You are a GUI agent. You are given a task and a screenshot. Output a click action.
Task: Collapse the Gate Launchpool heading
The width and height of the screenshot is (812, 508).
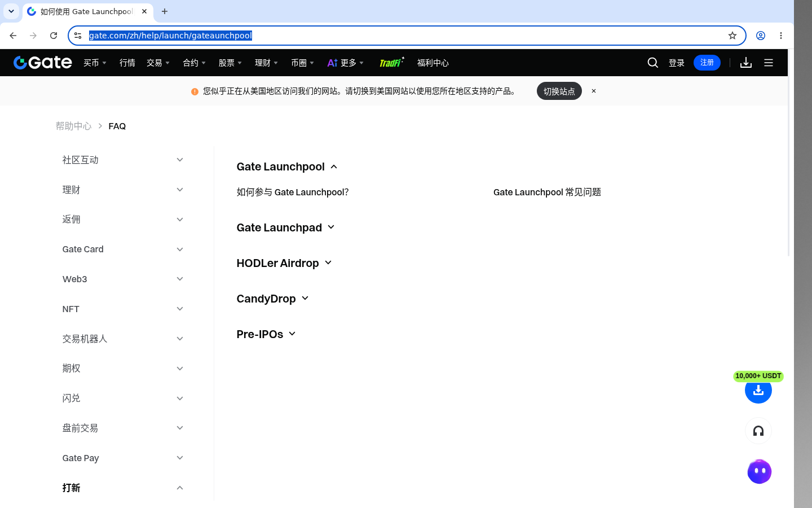point(287,167)
